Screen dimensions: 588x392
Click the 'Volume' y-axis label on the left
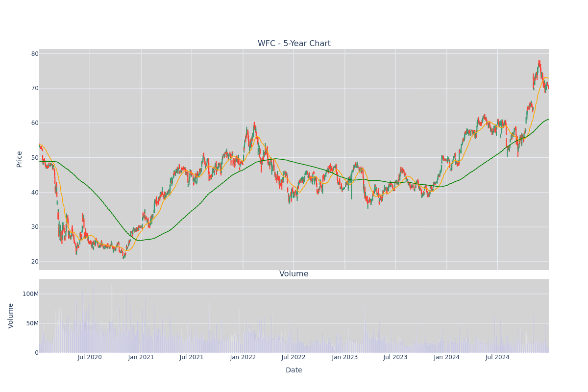tap(11, 316)
